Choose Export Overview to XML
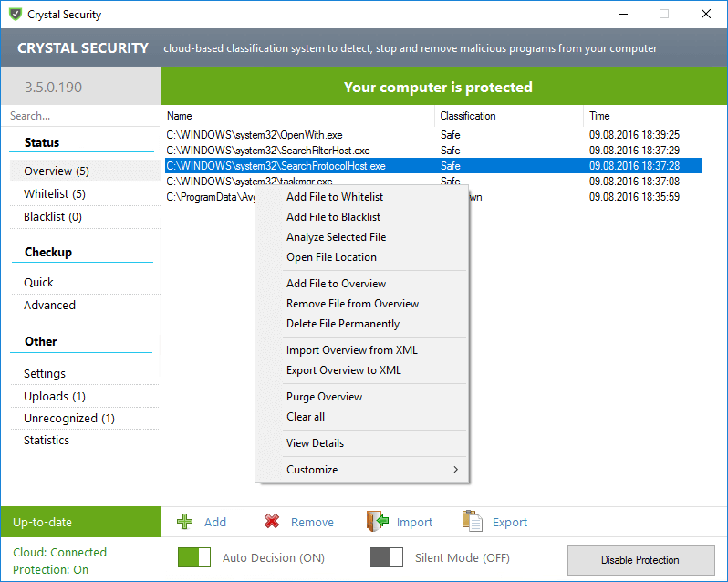The width and height of the screenshot is (728, 582). (361, 370)
